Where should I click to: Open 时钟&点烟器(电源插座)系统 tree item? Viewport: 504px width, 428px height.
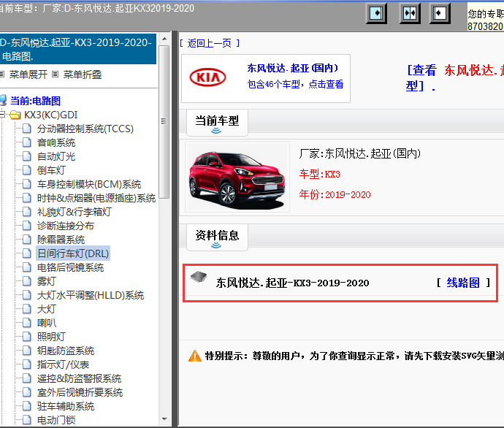coord(96,198)
